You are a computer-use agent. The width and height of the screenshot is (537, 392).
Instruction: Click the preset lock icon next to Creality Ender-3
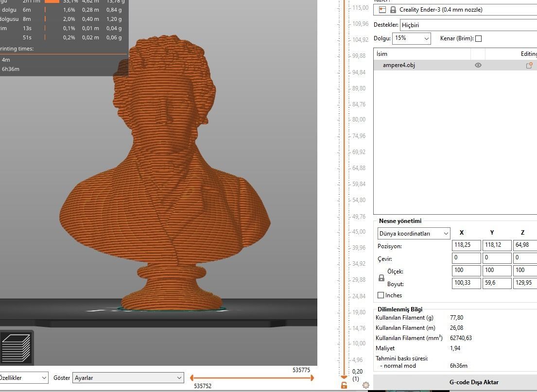tap(393, 10)
